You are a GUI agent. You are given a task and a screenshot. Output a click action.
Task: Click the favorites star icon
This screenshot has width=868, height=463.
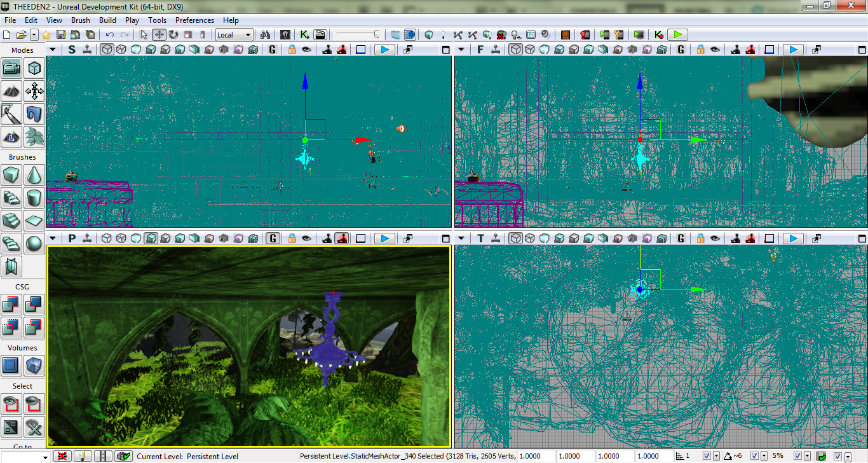(46, 34)
